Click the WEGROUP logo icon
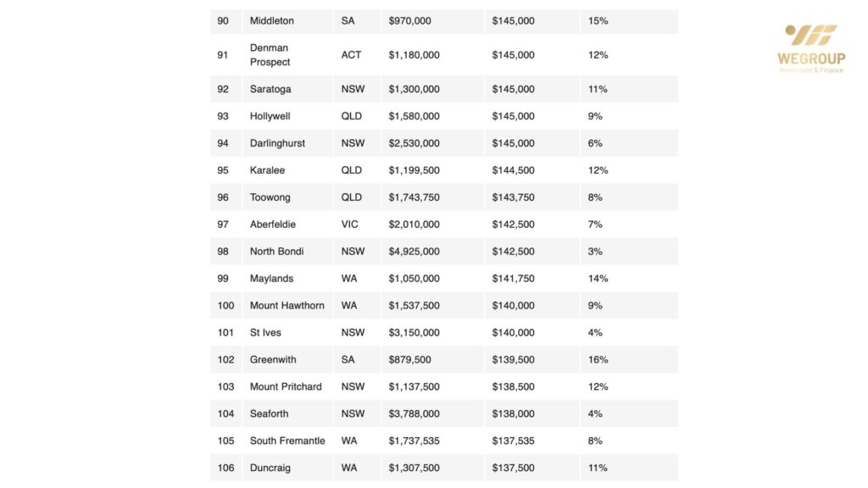Image resolution: width=868 pixels, height=488 pixels. (x=810, y=36)
